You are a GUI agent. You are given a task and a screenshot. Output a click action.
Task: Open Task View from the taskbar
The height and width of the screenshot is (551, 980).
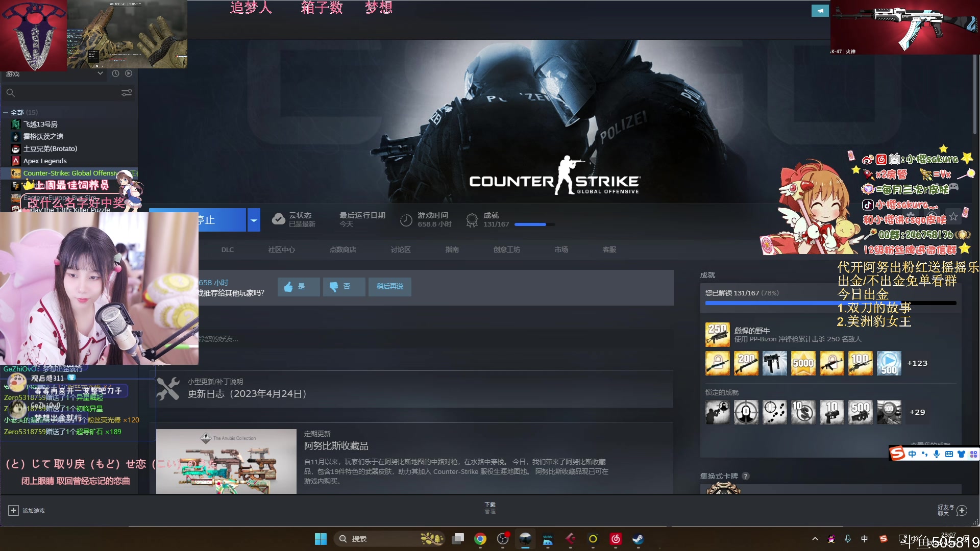click(x=458, y=539)
